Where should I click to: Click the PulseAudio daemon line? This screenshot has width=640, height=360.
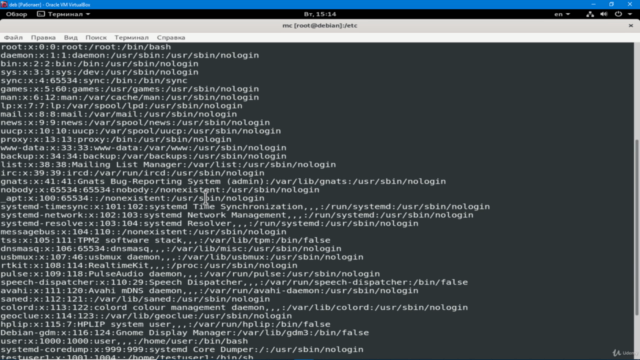(190, 274)
